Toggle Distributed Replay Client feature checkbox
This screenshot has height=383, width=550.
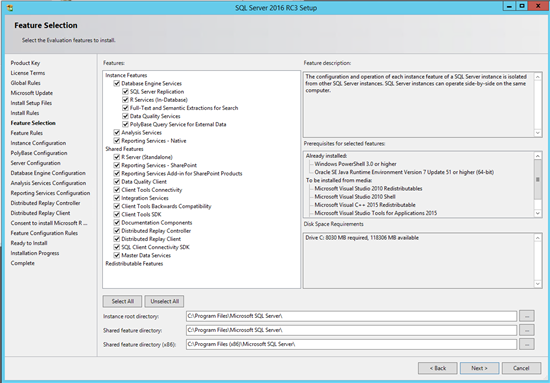pyautogui.click(x=117, y=239)
